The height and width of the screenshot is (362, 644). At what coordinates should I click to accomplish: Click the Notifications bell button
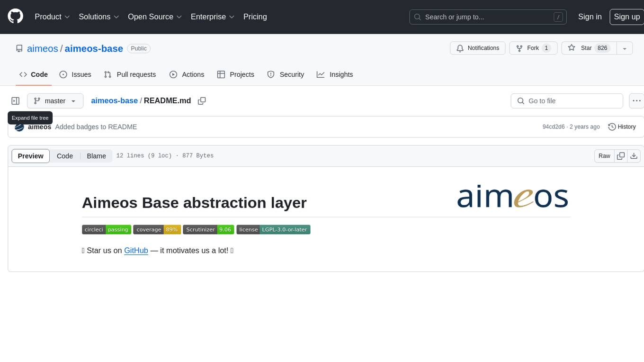click(478, 48)
